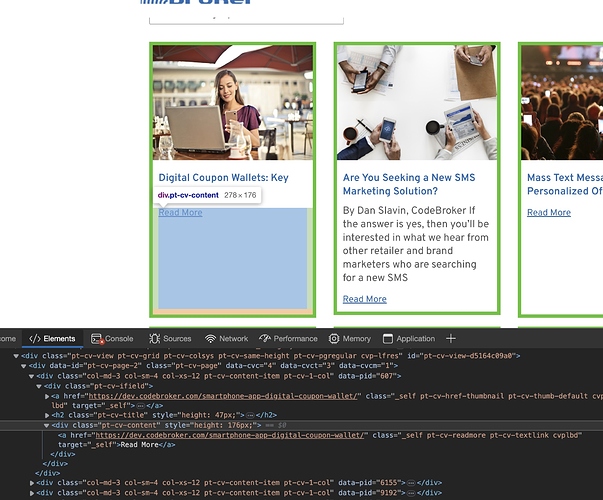Open the Performance tab
The image size is (603, 500).
click(x=288, y=339)
